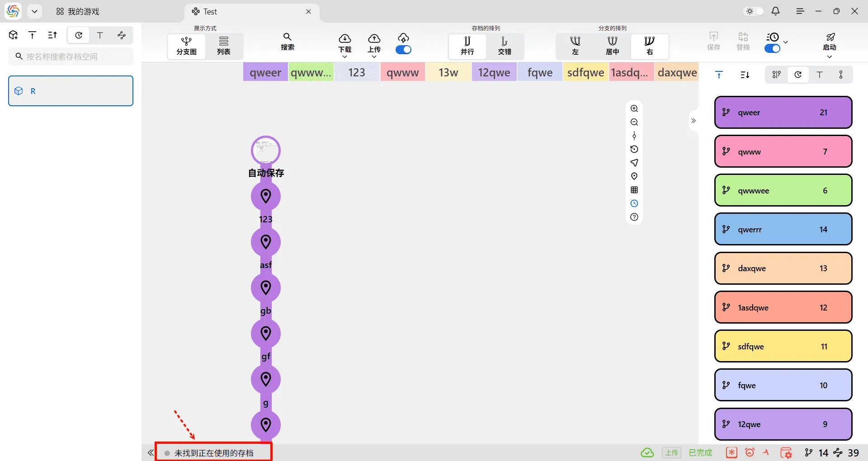
Task: Toggle the light/dark theme switch
Action: [x=754, y=11]
